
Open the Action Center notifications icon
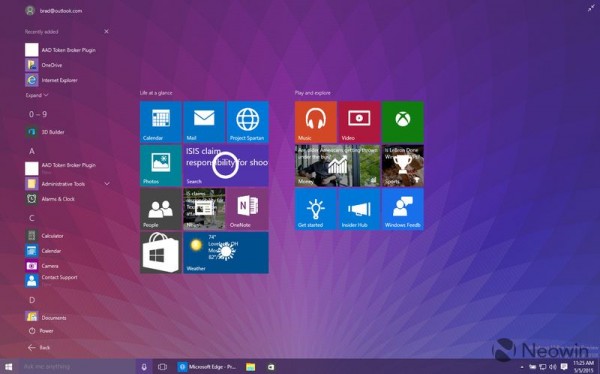[x=564, y=367]
